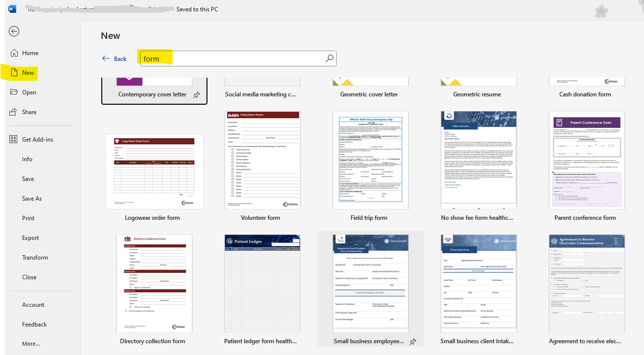Open the Print page
644x355 pixels.
(x=28, y=218)
